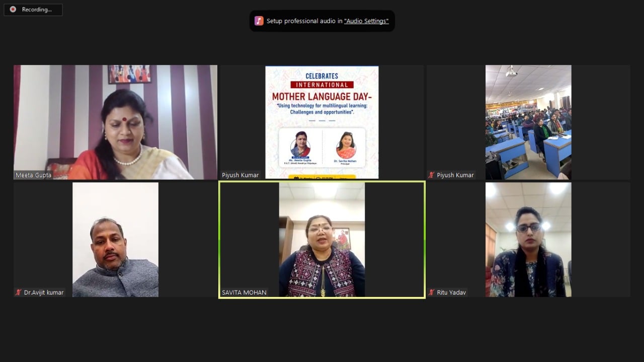Open the "Audio Settings" link
644x362 pixels.
[x=366, y=21]
